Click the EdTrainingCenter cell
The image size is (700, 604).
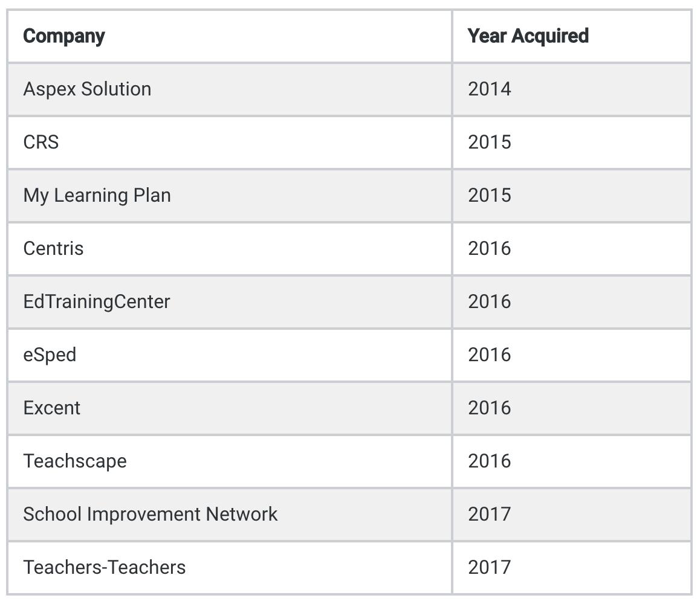[230, 301]
